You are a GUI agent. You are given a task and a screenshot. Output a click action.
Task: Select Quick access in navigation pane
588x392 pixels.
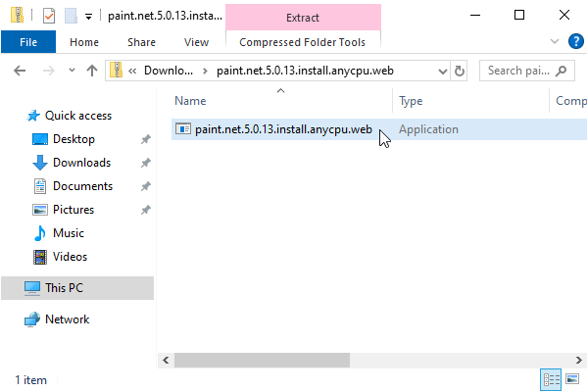78,116
